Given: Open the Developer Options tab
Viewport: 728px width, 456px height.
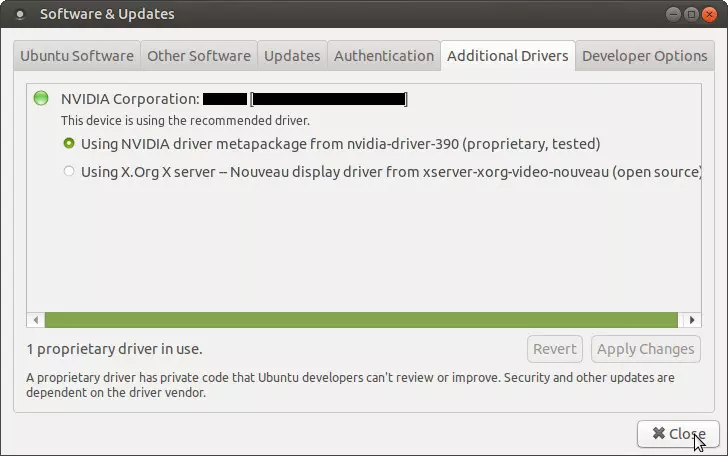Looking at the screenshot, I should click(644, 56).
